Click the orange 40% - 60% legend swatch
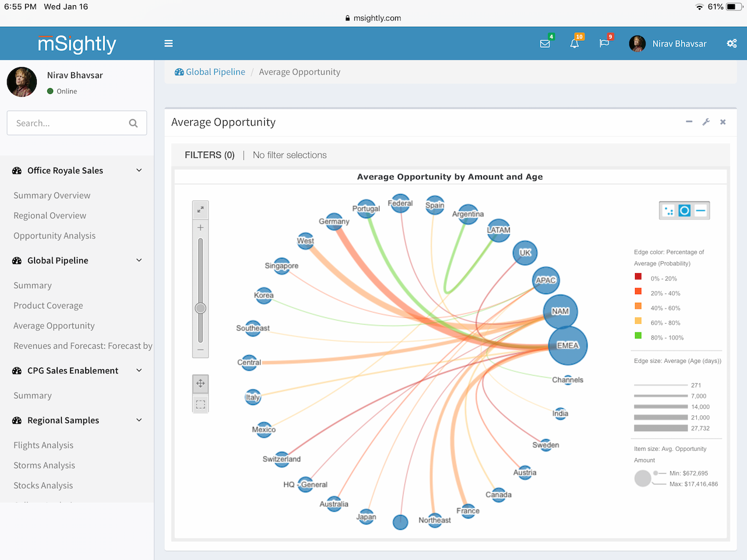 pos(638,306)
